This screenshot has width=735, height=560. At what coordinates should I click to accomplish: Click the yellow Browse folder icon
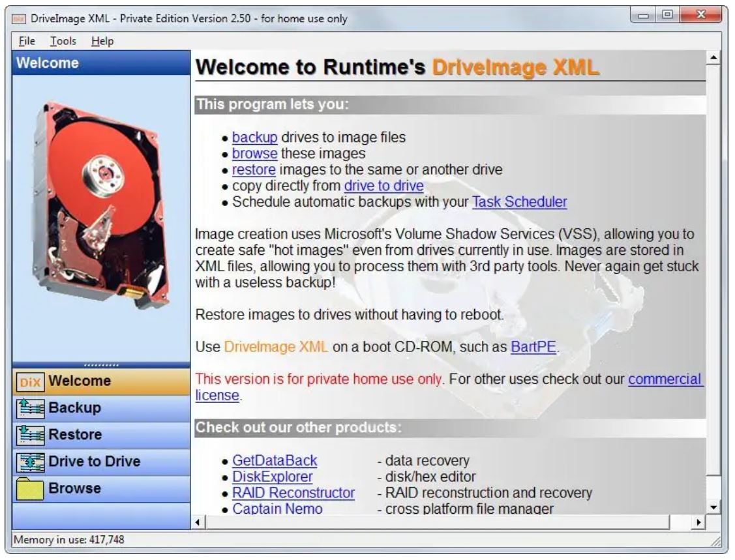coord(29,488)
